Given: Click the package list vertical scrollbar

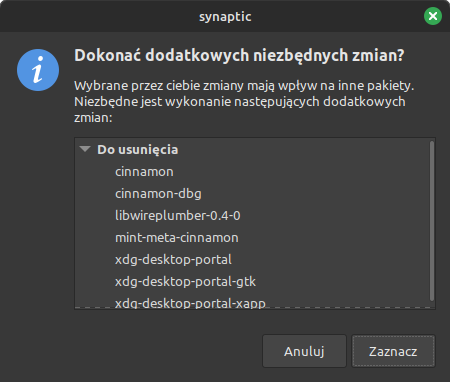Looking at the screenshot, I should (x=432, y=221).
